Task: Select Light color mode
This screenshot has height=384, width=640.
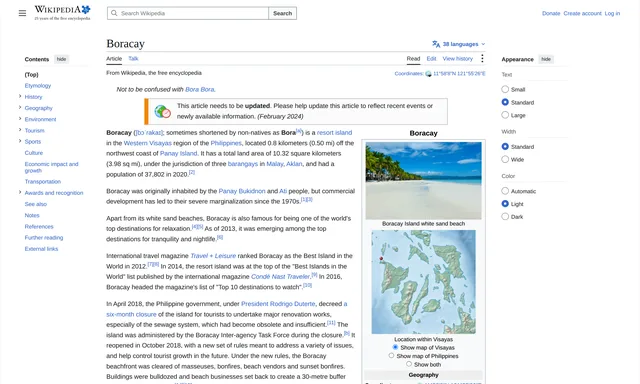Action: pos(505,204)
